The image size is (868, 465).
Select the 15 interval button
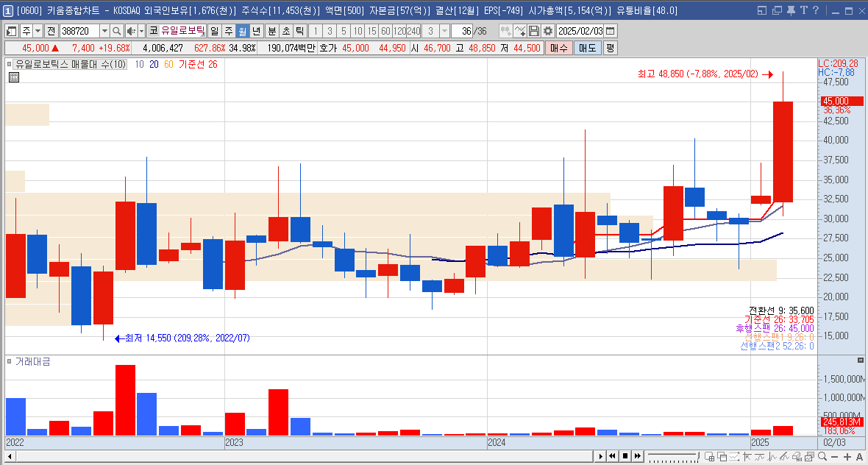pyautogui.click(x=371, y=31)
